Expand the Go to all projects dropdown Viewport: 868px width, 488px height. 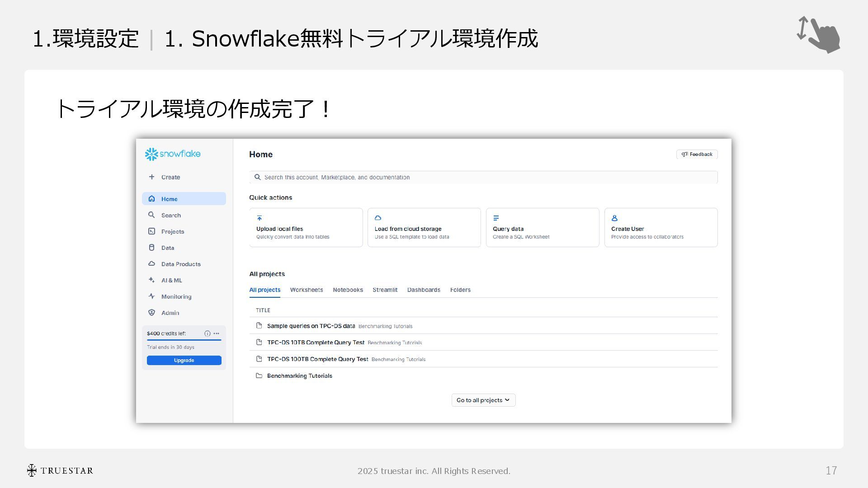point(483,400)
